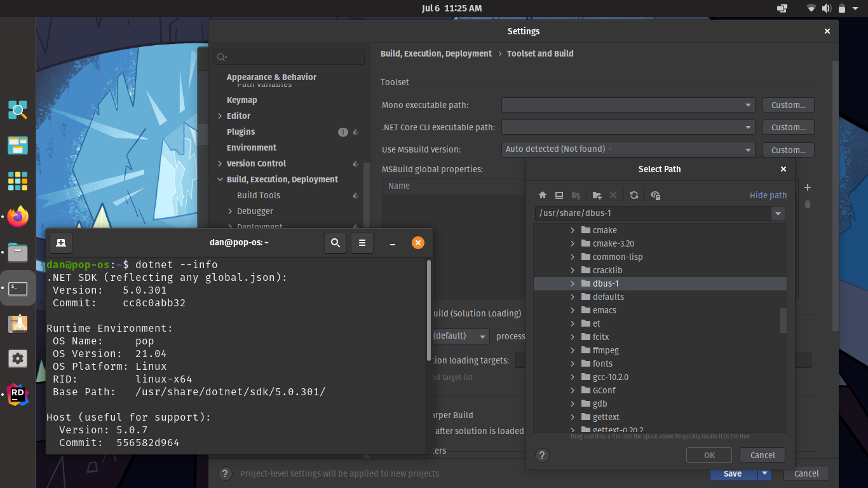Click the Select Path tree scrollbar
868x488 pixels.
(x=783, y=320)
